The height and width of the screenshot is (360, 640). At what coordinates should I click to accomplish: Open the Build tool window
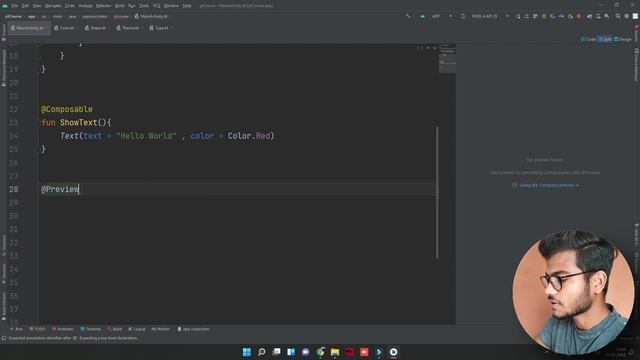click(115, 329)
